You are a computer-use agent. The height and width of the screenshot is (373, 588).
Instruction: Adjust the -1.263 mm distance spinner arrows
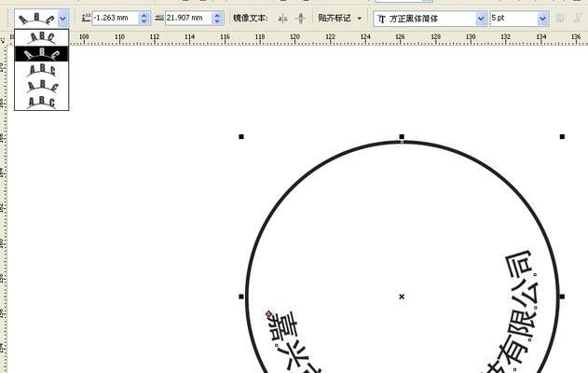click(144, 18)
